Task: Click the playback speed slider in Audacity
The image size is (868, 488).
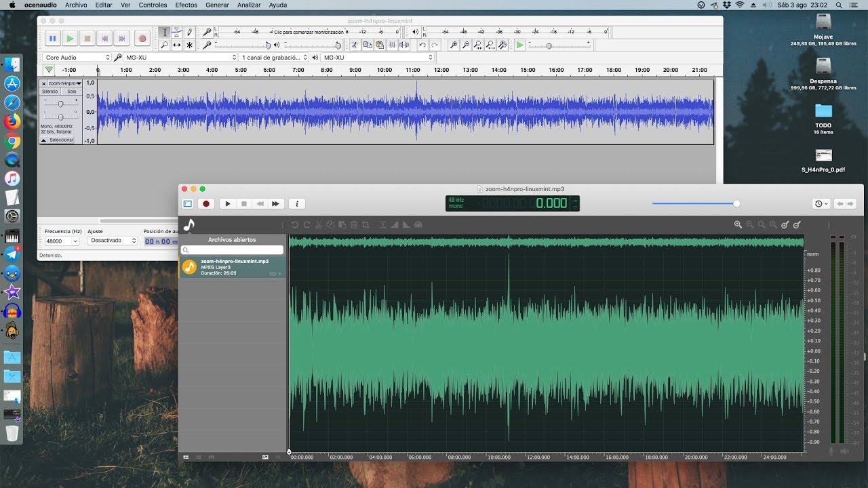Action: (559, 45)
